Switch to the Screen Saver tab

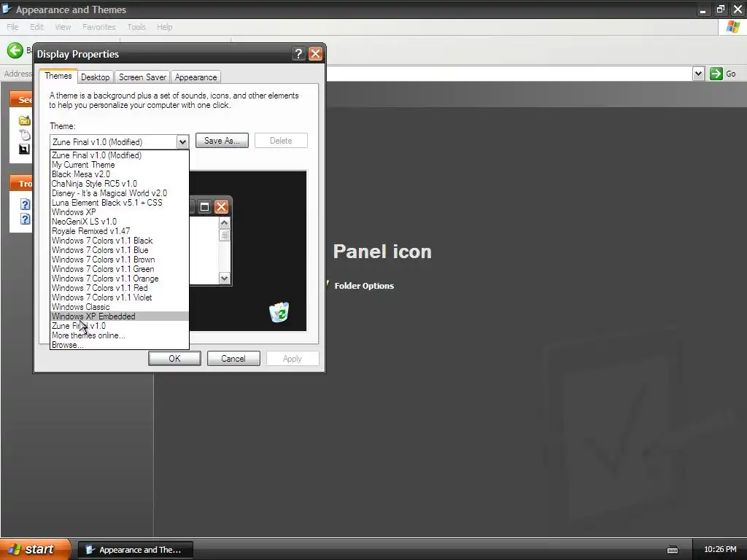click(x=142, y=77)
